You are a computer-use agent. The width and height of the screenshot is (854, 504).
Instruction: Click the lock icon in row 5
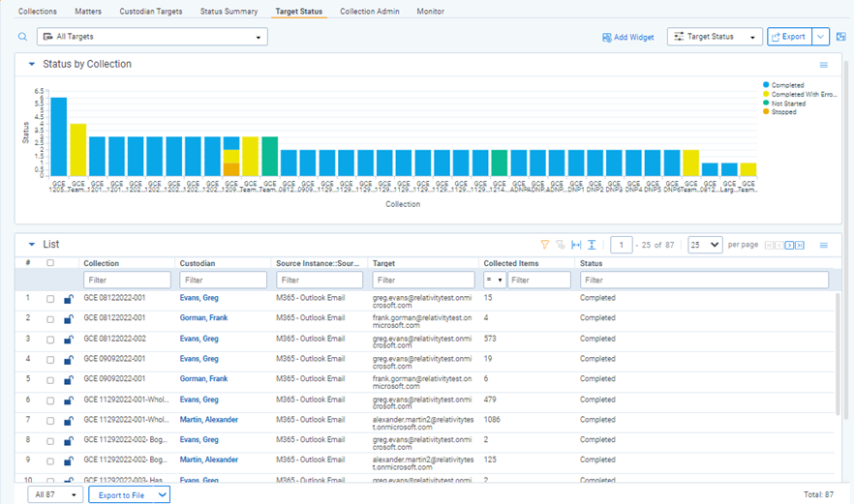coord(69,380)
